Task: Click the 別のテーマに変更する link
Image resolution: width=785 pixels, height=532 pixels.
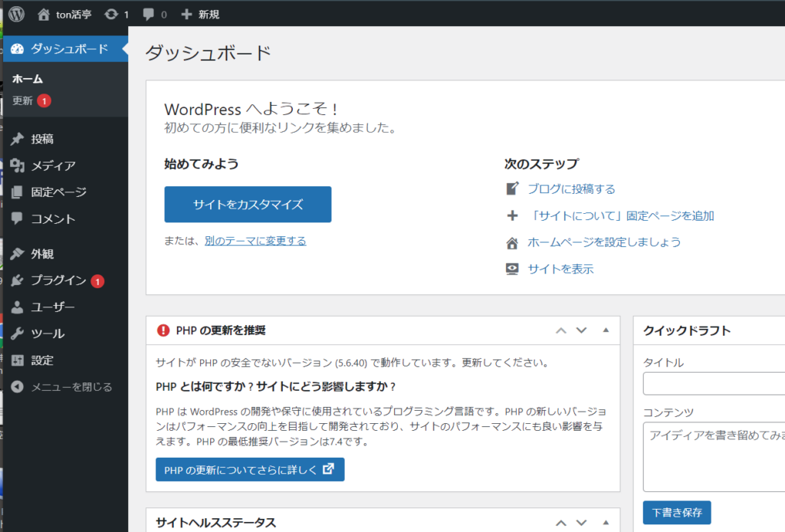Action: click(255, 241)
